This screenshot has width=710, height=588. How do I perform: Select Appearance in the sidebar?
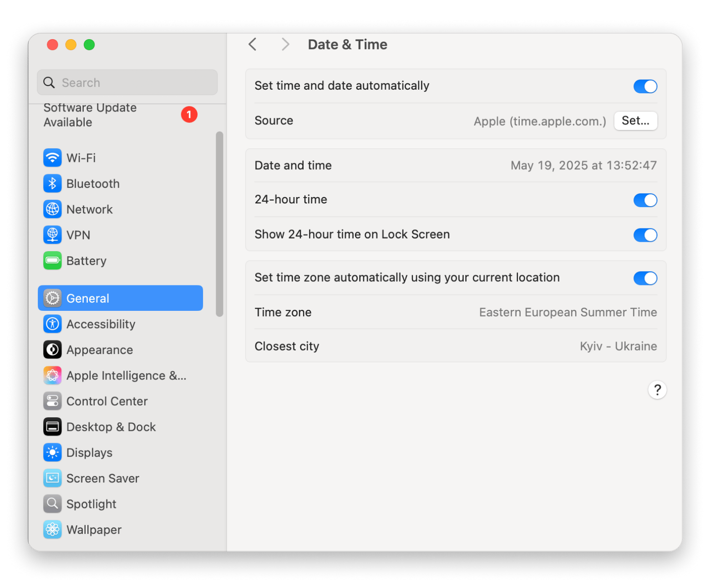100,350
